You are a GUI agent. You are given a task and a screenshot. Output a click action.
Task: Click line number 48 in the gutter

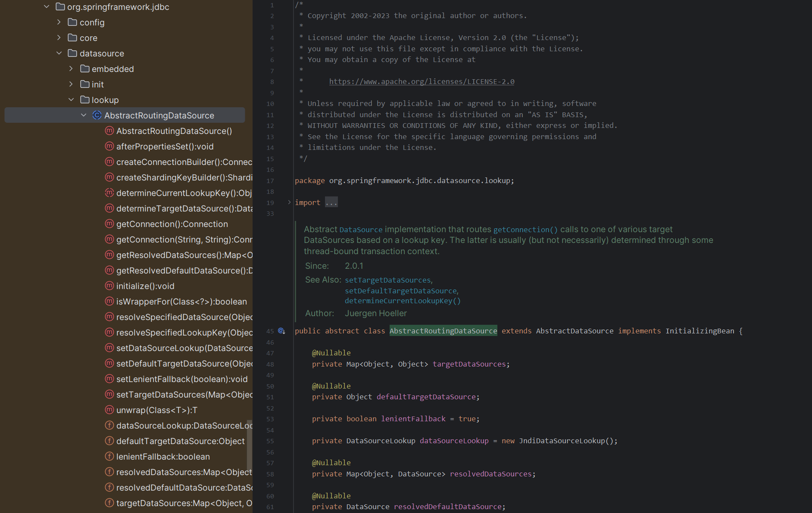pyautogui.click(x=270, y=364)
